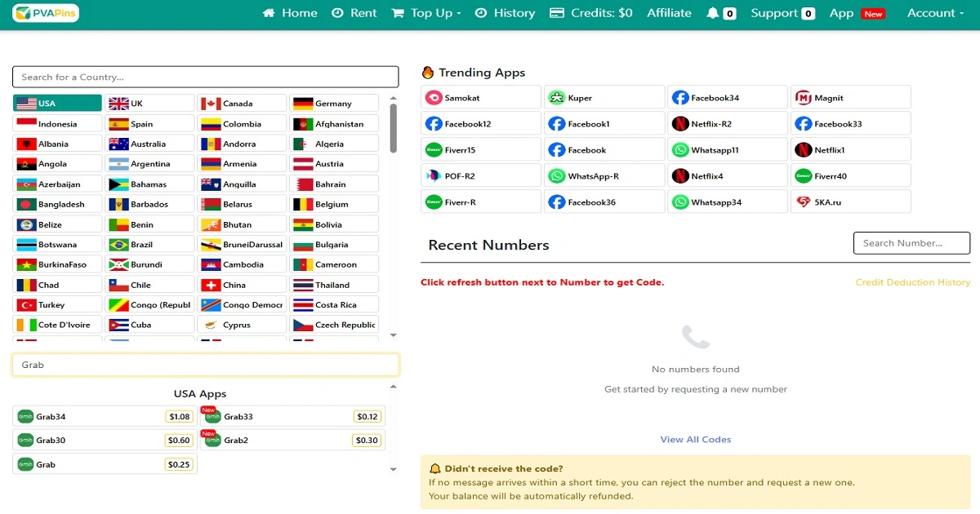
Task: Choose Cameroon from the country list
Action: click(335, 264)
